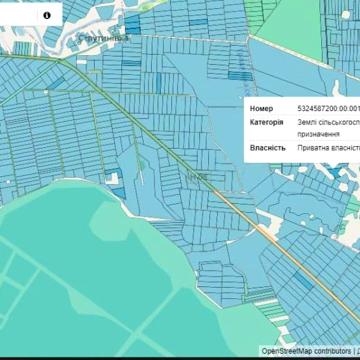Screen dimensions: 360x360
Task: Click the dark blue parcel beside the orange road
Action: pos(304,280)
